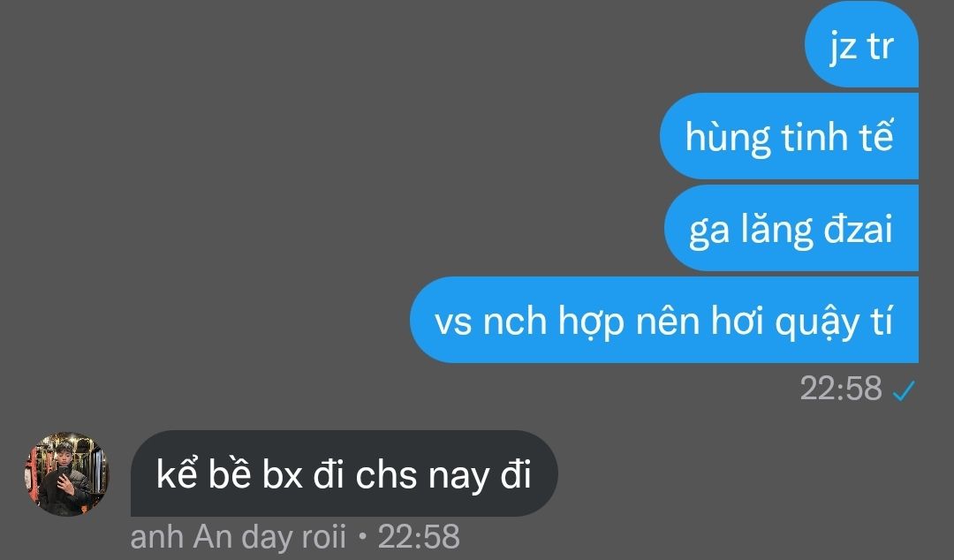Click the blue sent checkmark icon

click(904, 390)
